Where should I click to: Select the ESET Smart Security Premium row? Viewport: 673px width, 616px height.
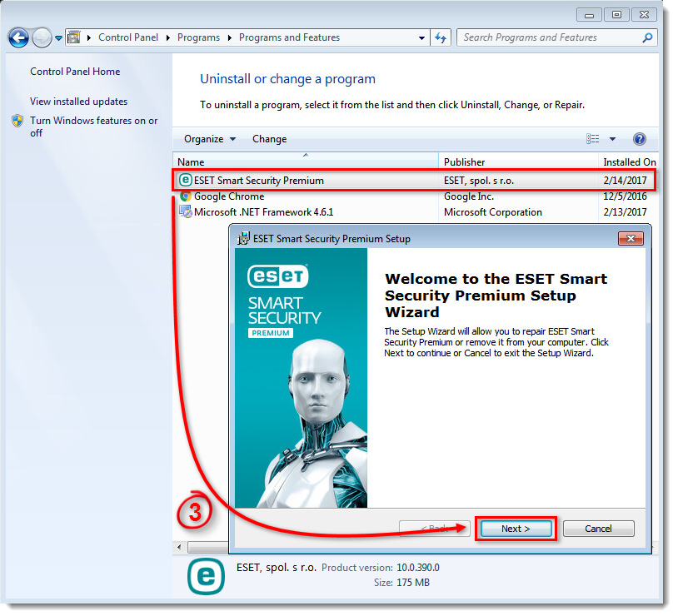[x=414, y=180]
